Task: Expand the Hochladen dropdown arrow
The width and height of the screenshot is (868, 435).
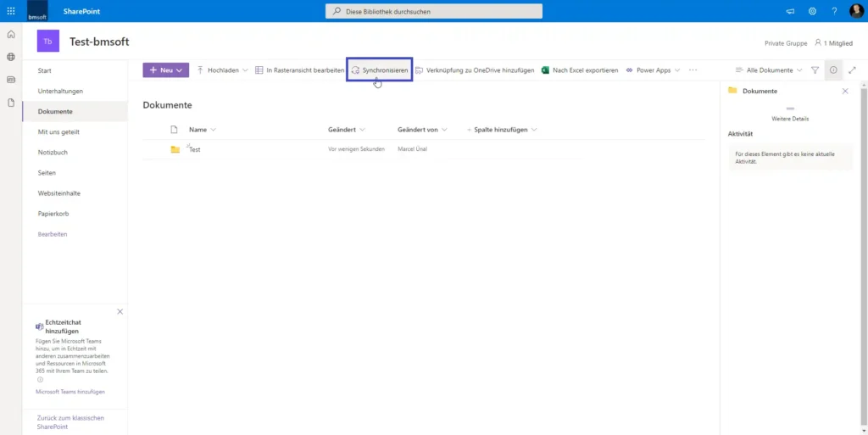Action: pos(245,70)
